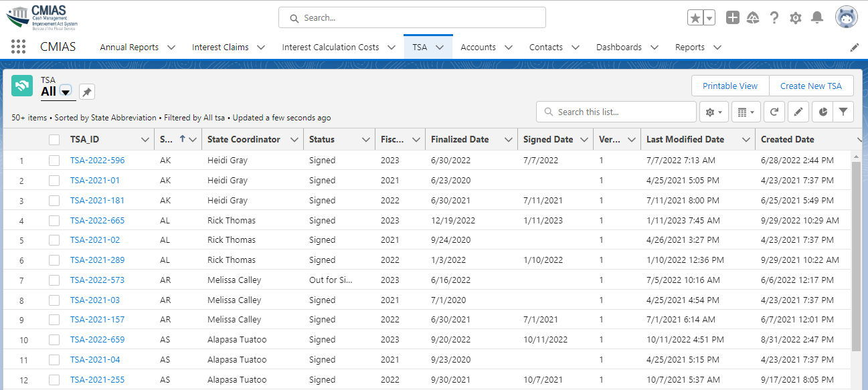Open the TSA-2022-665 record link
Viewport: 868px width, 390px height.
coord(97,220)
